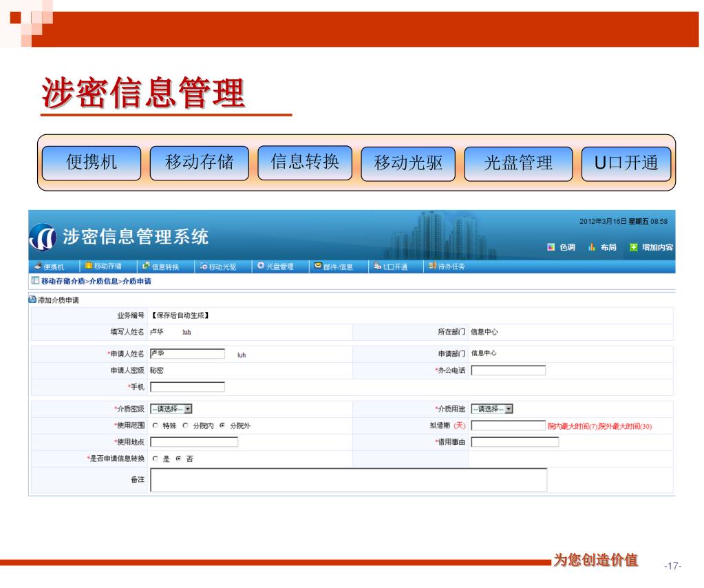Click the icon beside 添加介质申请

coord(32,300)
